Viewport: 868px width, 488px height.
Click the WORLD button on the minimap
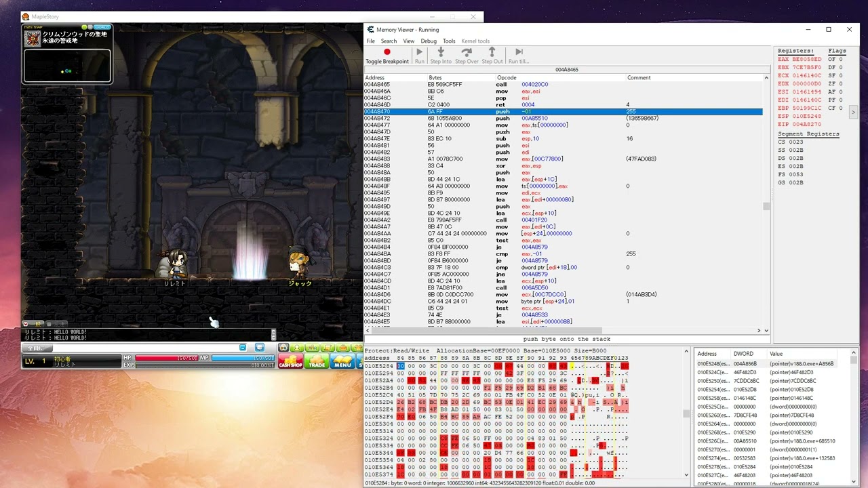pos(102,27)
